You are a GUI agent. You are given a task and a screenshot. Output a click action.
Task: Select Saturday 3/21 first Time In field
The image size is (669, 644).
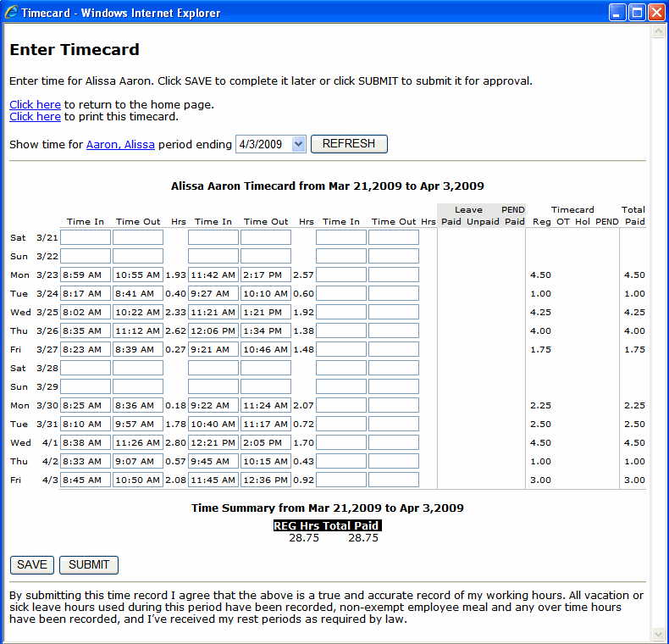click(86, 237)
